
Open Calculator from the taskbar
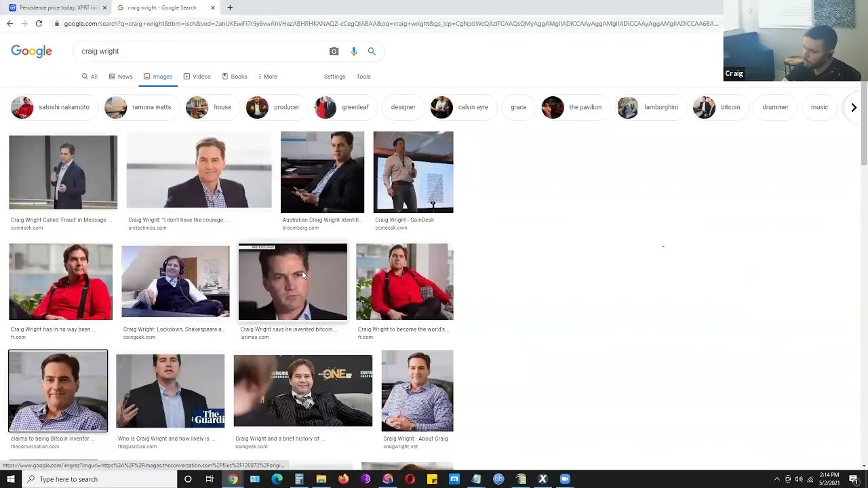(299, 479)
